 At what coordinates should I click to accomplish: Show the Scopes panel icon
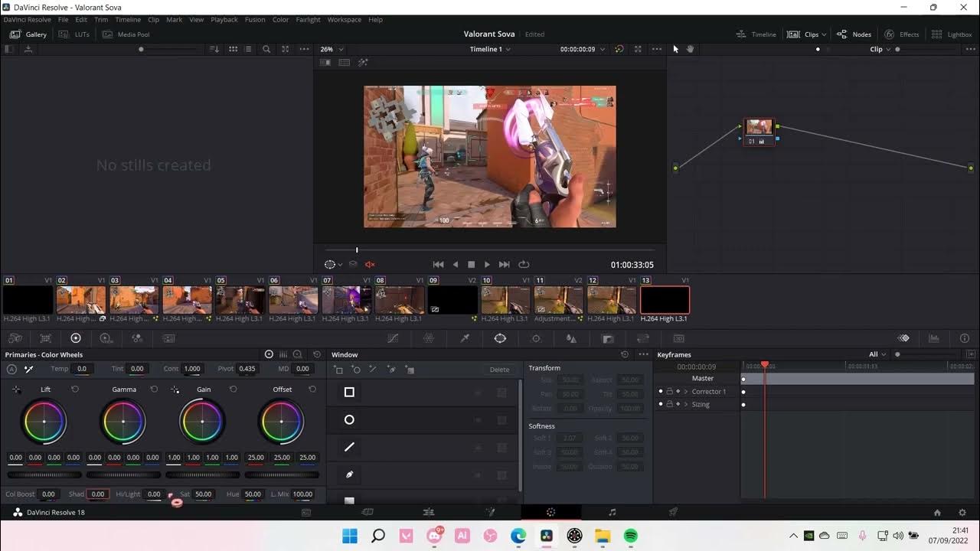click(x=934, y=338)
